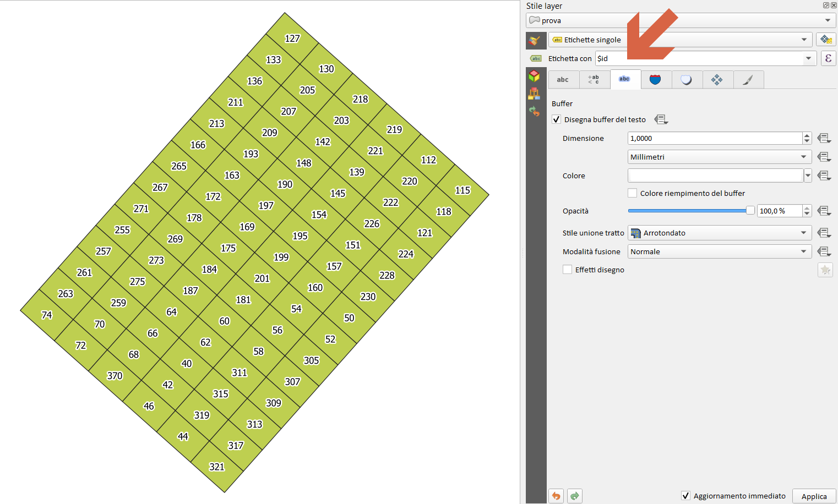The image size is (838, 504).
Task: Click the Dimensione value input field
Action: (x=715, y=139)
